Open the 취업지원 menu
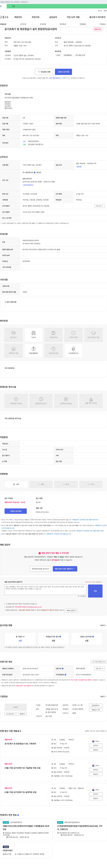107x868 pixels. (35, 17)
